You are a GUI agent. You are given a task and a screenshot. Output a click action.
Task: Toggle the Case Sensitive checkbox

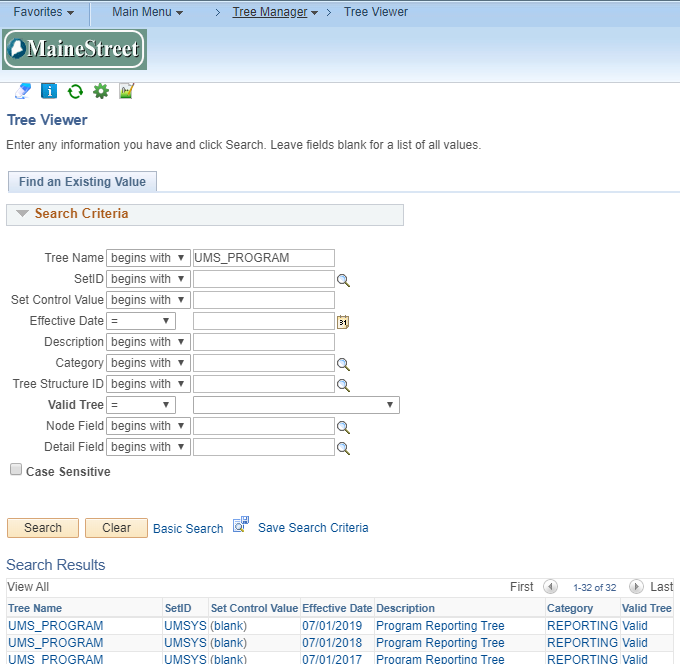16,469
